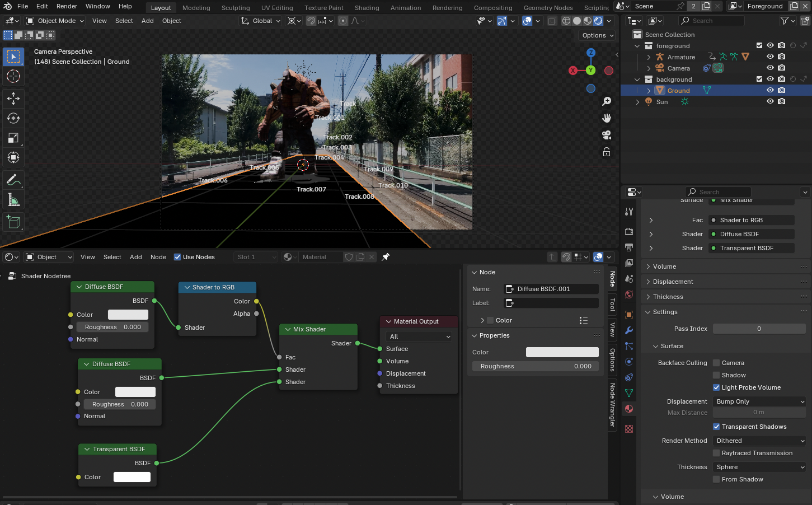Open the Object Mode dropdown
The image size is (812, 505).
(x=55, y=21)
